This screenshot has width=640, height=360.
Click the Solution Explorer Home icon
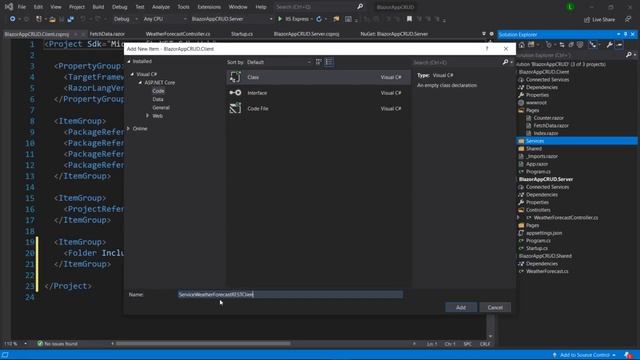pos(522,45)
